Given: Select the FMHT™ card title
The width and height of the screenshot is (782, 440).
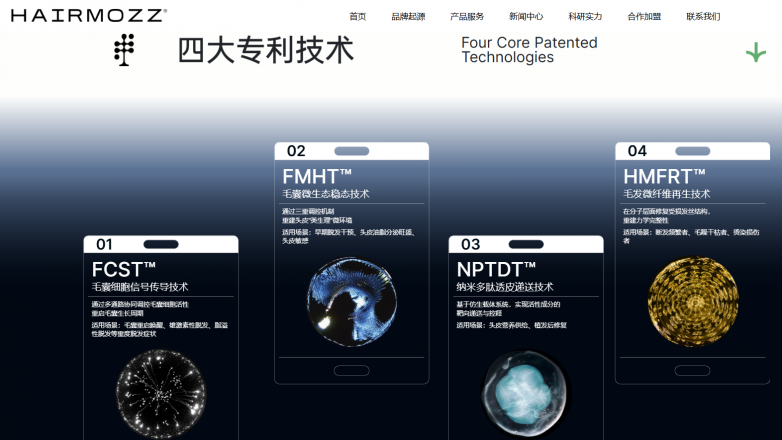Looking at the screenshot, I should 317,177.
